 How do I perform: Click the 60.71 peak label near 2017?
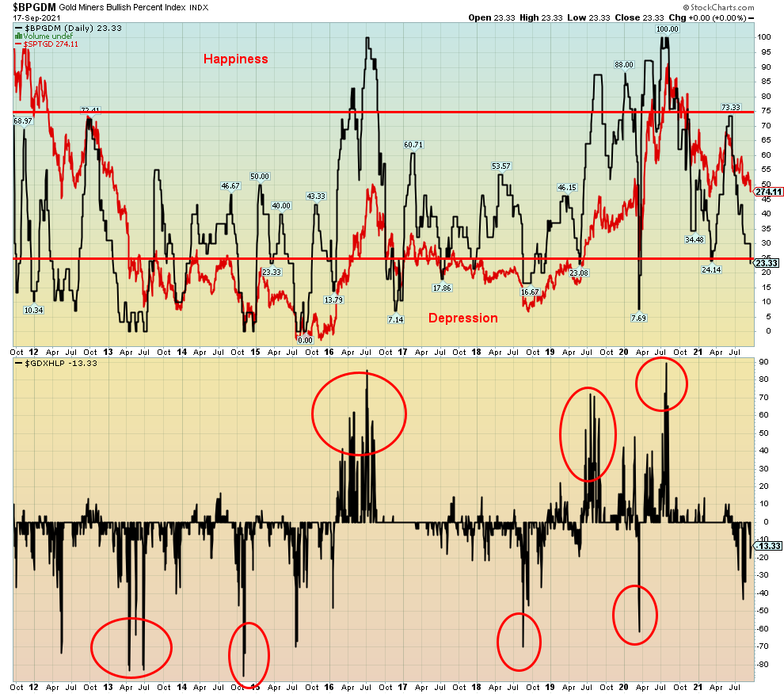pos(413,145)
